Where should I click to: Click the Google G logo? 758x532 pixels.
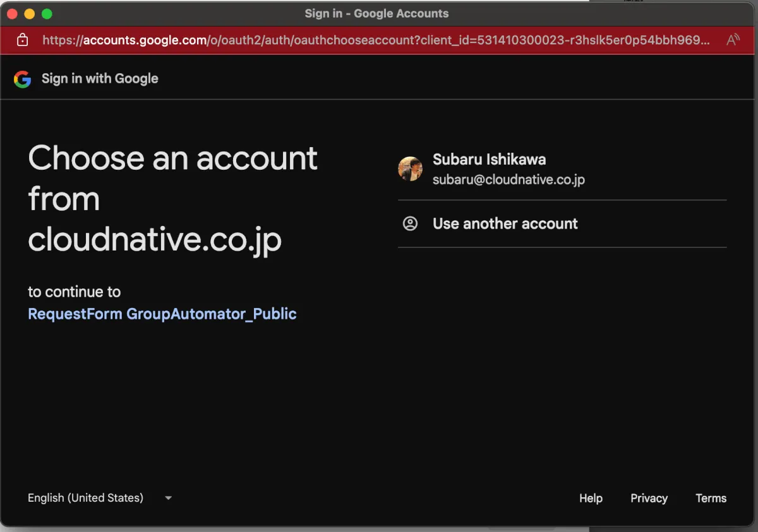tap(22, 79)
